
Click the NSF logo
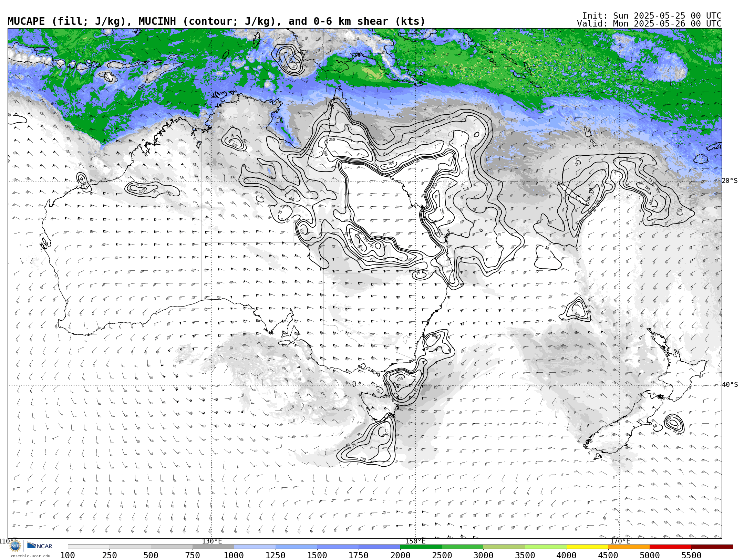(15, 546)
